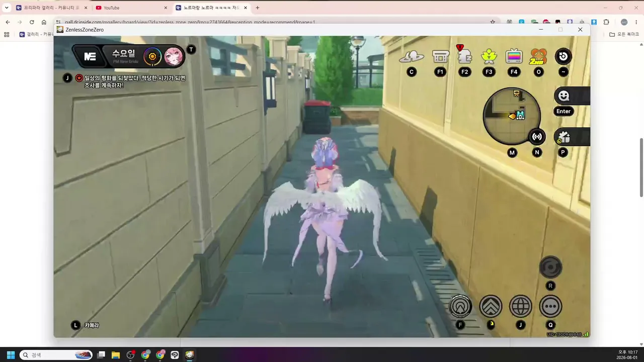The image size is (644, 362).
Task: Open the 2nd anniversary event icon
Action: 538,56
